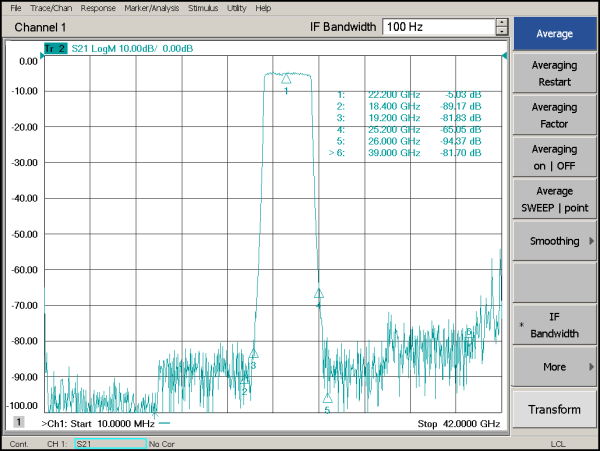Toggle Average SWEEP | point softkey
The image size is (600, 451).
coord(554,199)
